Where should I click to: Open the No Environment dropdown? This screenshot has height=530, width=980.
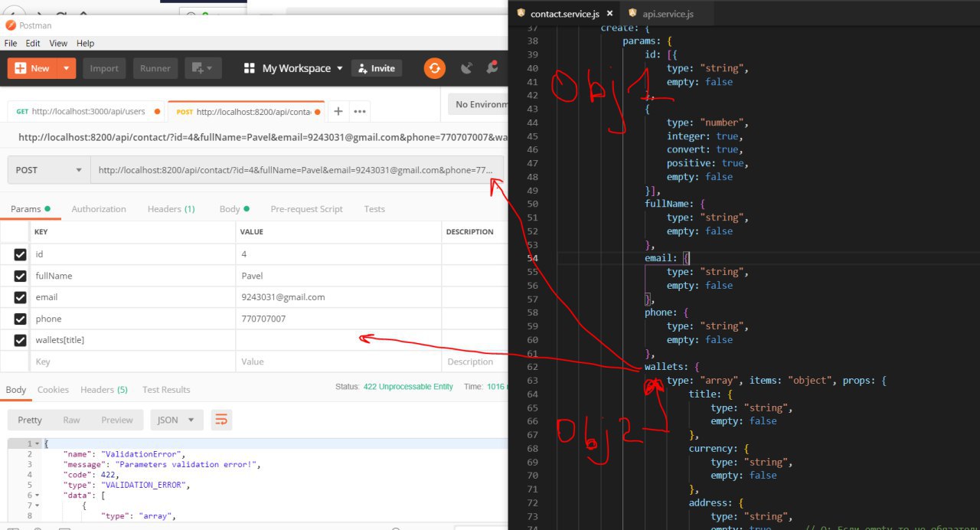tap(477, 104)
